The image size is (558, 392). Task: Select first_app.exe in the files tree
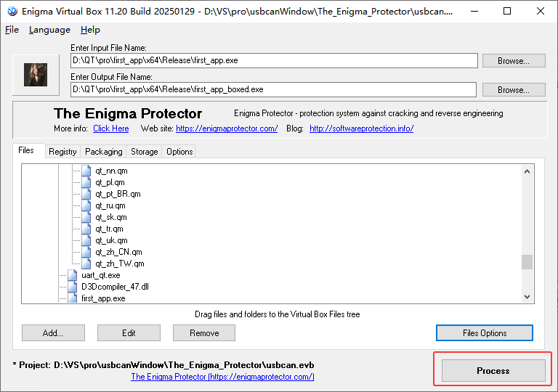(x=103, y=298)
